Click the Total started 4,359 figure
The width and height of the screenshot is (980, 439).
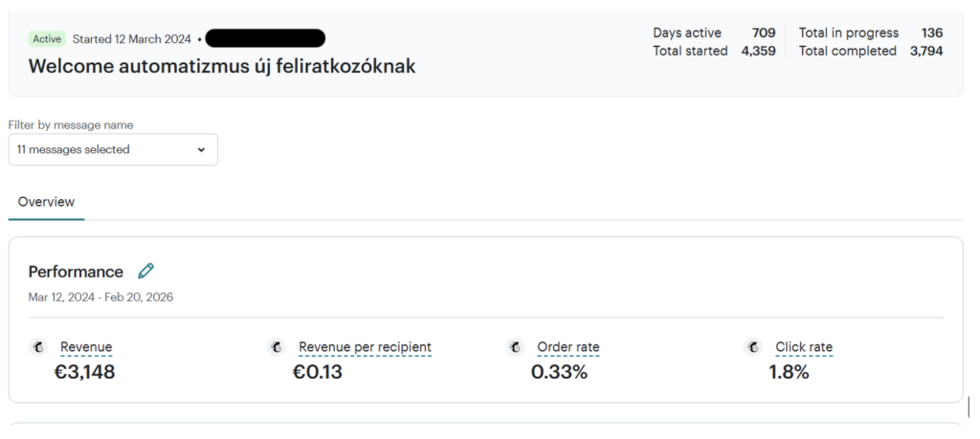point(758,51)
